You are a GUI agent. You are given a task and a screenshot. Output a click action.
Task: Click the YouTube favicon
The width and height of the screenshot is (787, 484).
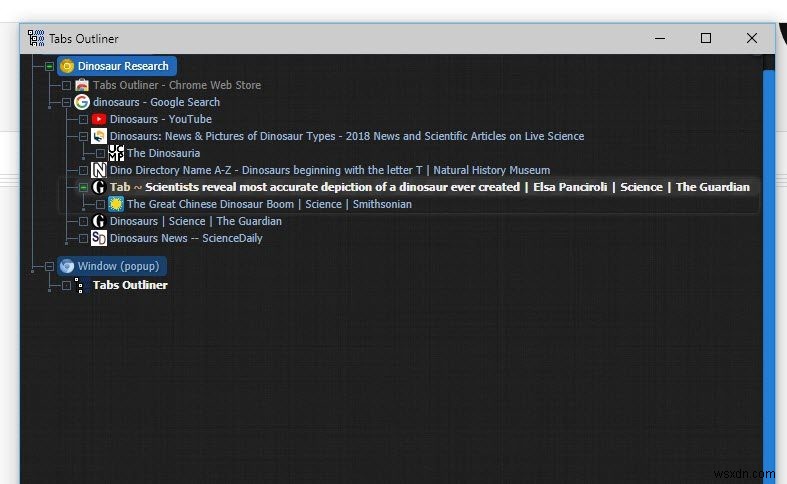tap(99, 119)
